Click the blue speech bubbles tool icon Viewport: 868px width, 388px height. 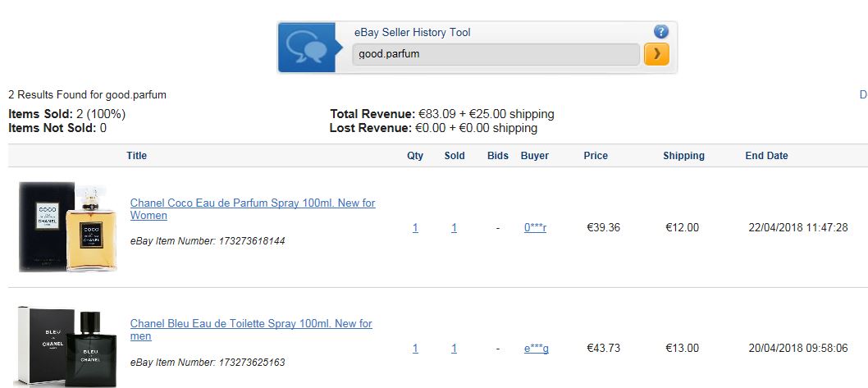(x=307, y=48)
